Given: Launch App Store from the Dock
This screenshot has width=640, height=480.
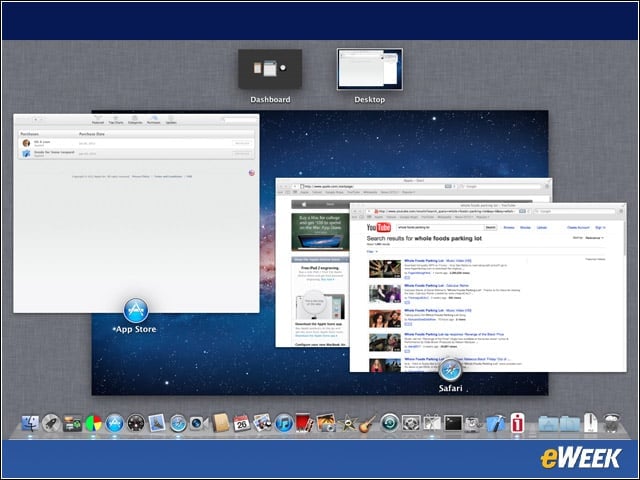Looking at the screenshot, I should tap(115, 424).
